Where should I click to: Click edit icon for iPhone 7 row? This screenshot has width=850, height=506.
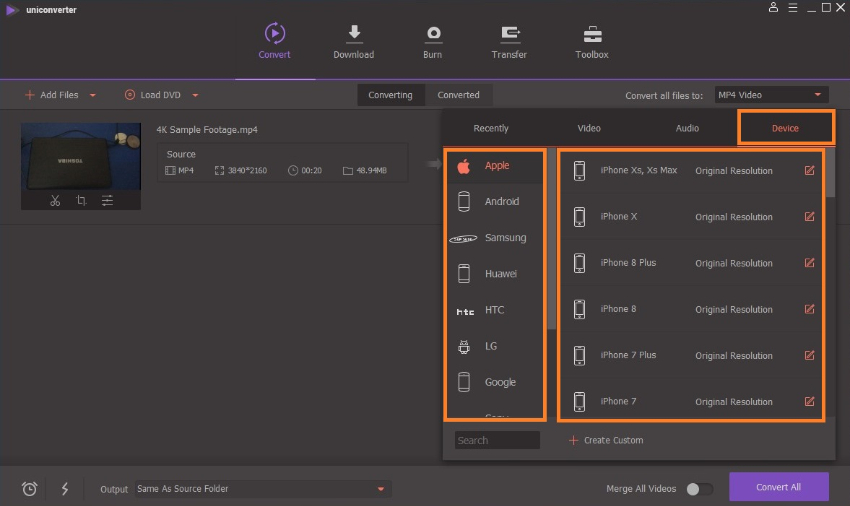(x=809, y=401)
